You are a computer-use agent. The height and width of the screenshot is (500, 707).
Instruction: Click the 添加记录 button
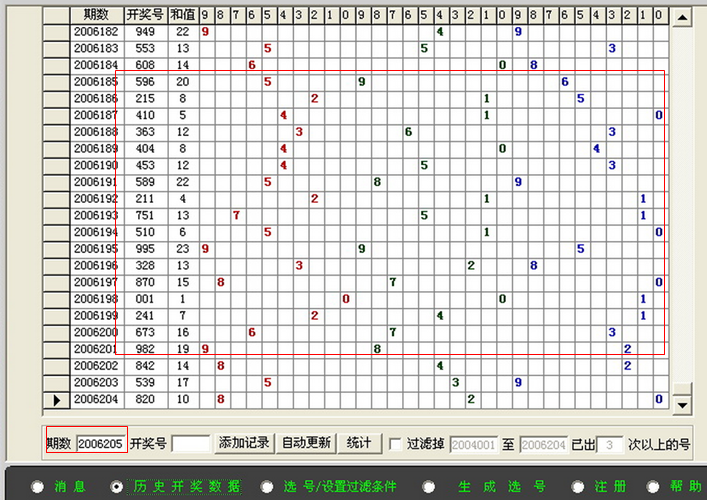pos(244,443)
